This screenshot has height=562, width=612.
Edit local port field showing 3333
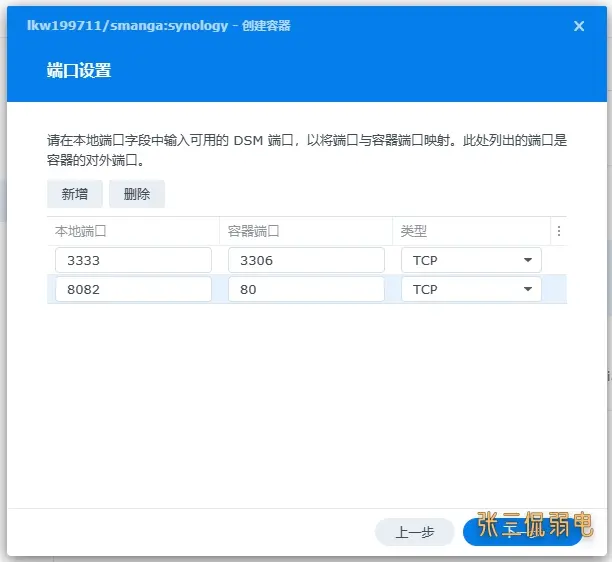(x=133, y=260)
